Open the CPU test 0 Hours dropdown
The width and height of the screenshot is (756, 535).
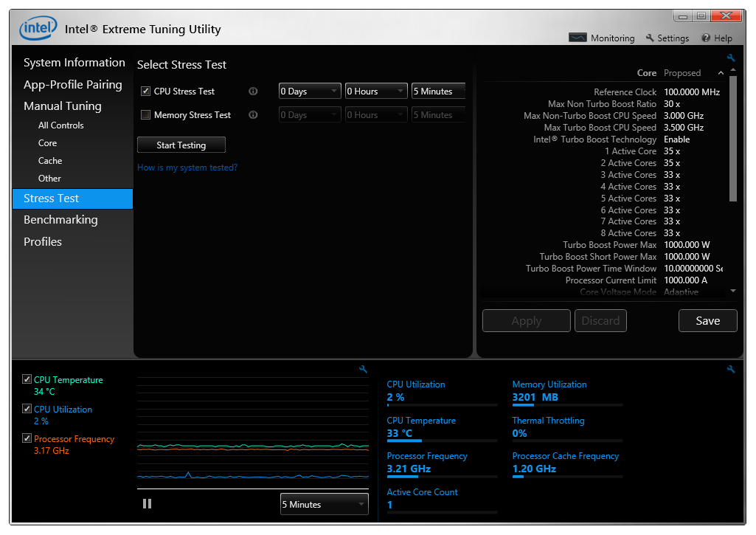[376, 92]
